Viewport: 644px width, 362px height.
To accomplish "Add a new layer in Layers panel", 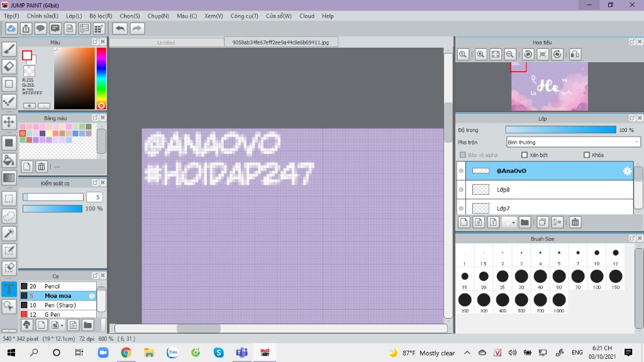I will 464,222.
